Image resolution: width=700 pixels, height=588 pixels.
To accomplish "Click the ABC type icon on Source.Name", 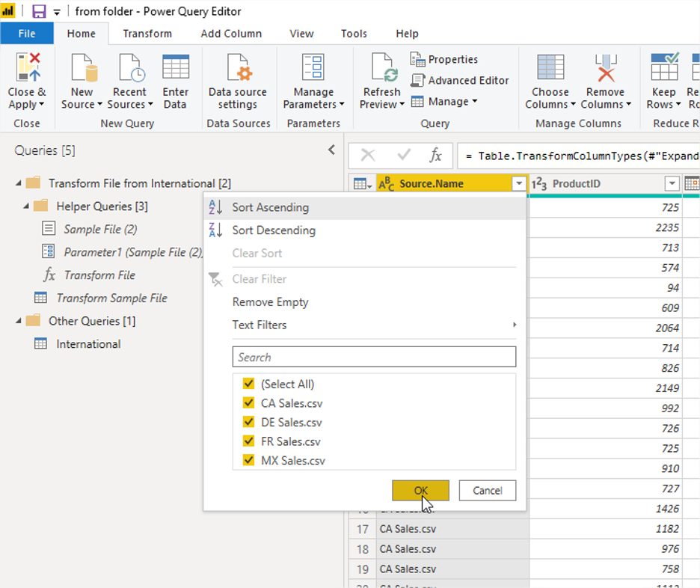I will (x=386, y=183).
